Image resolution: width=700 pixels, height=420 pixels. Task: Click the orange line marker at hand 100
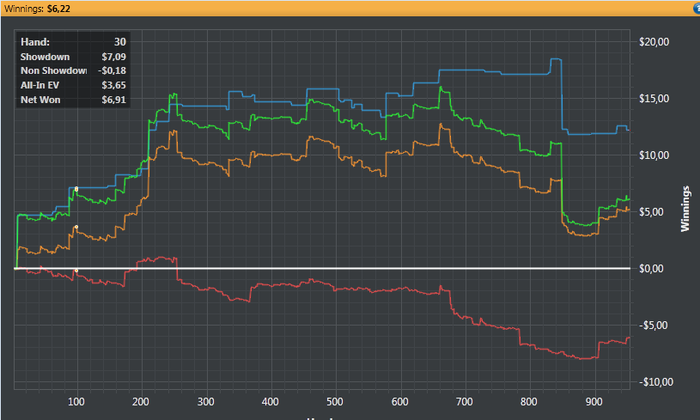coord(76,227)
